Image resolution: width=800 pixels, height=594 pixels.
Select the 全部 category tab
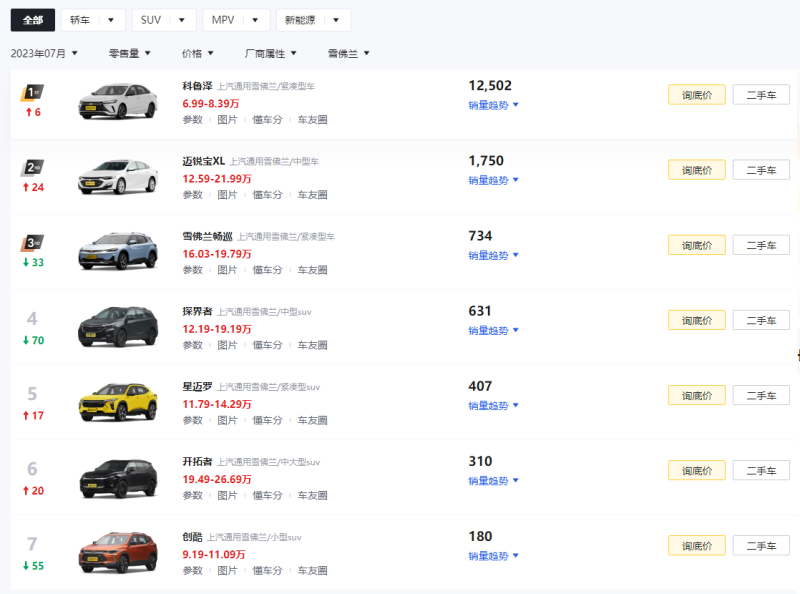click(33, 20)
